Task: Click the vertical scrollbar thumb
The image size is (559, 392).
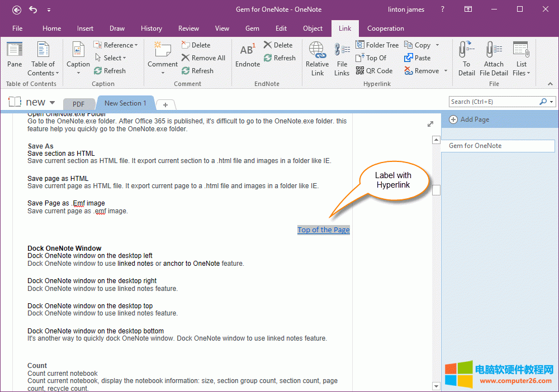Action: click(436, 190)
